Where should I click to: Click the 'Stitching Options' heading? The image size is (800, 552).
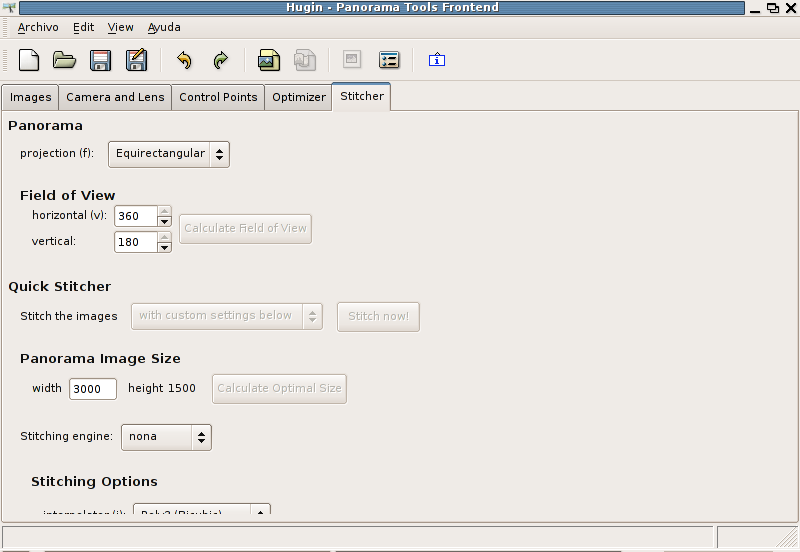coord(94,482)
